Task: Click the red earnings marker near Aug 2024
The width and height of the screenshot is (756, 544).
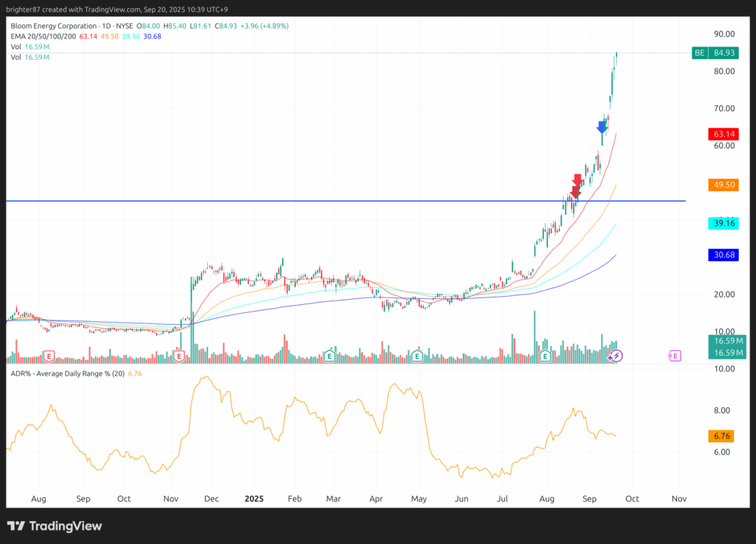Action: tap(49, 357)
